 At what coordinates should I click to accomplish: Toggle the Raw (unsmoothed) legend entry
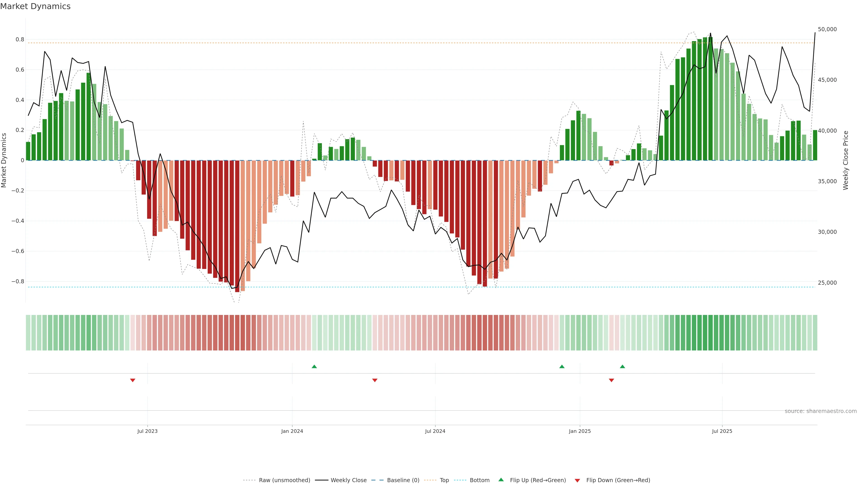point(284,480)
